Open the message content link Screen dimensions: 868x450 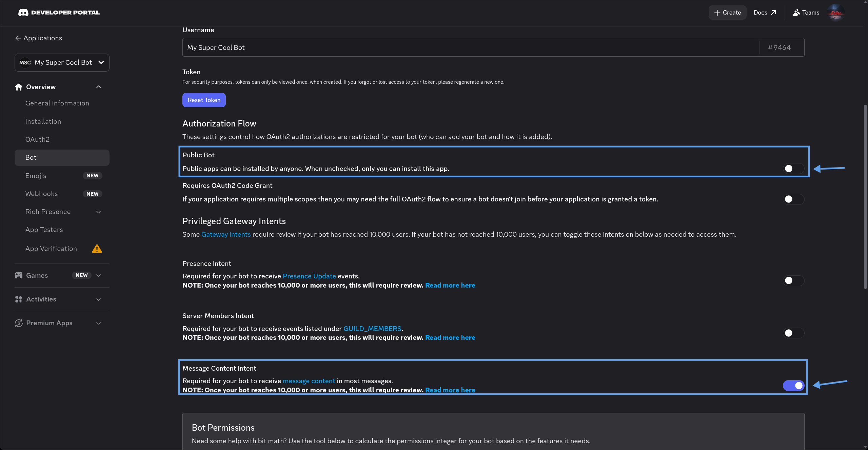309,381
